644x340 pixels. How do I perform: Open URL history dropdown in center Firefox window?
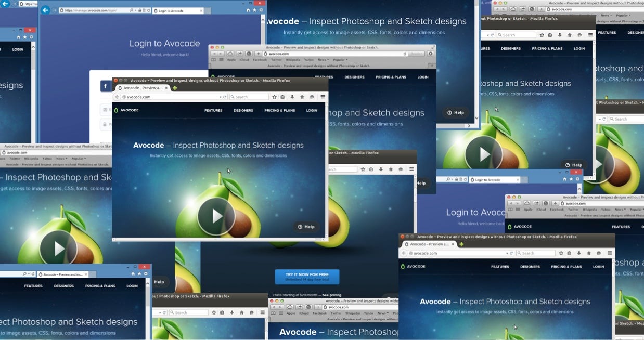[221, 97]
